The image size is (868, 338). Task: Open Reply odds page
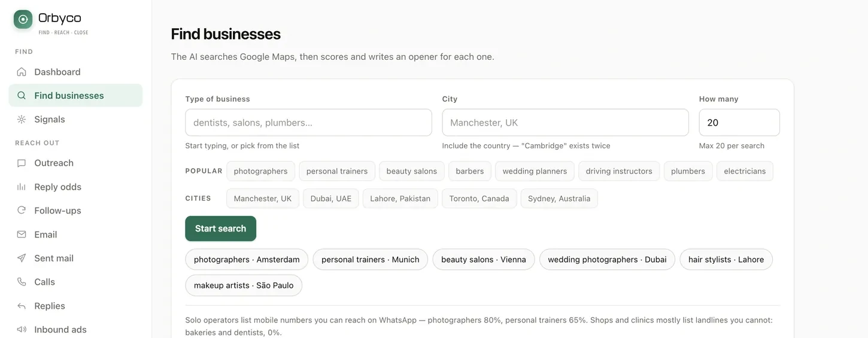tap(75, 187)
